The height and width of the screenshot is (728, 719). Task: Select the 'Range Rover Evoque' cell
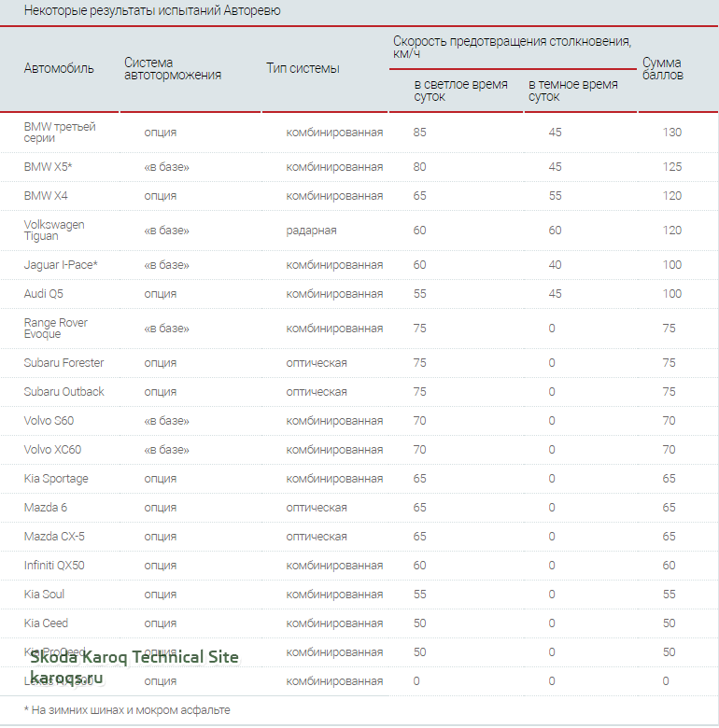click(56, 329)
